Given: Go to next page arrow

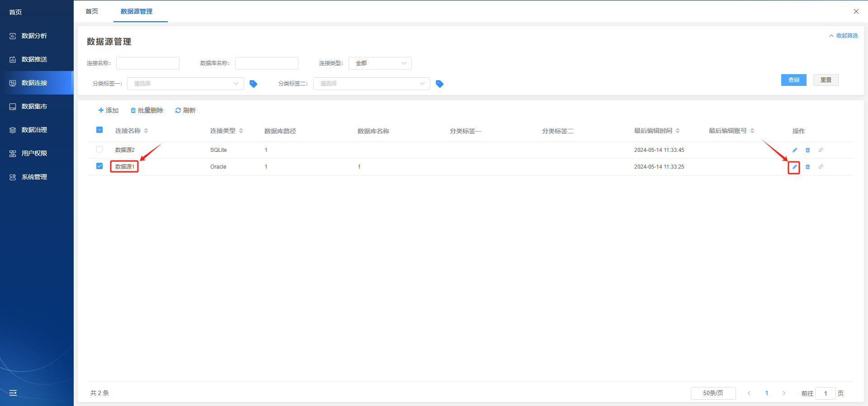Looking at the screenshot, I should 784,393.
